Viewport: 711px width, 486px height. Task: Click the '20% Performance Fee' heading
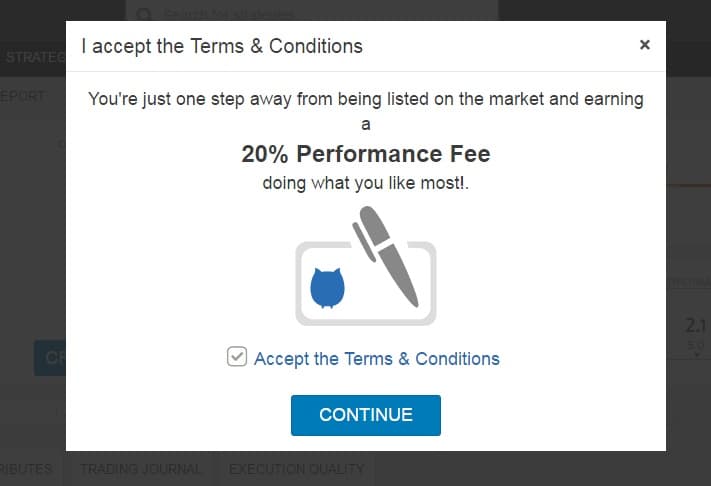366,155
